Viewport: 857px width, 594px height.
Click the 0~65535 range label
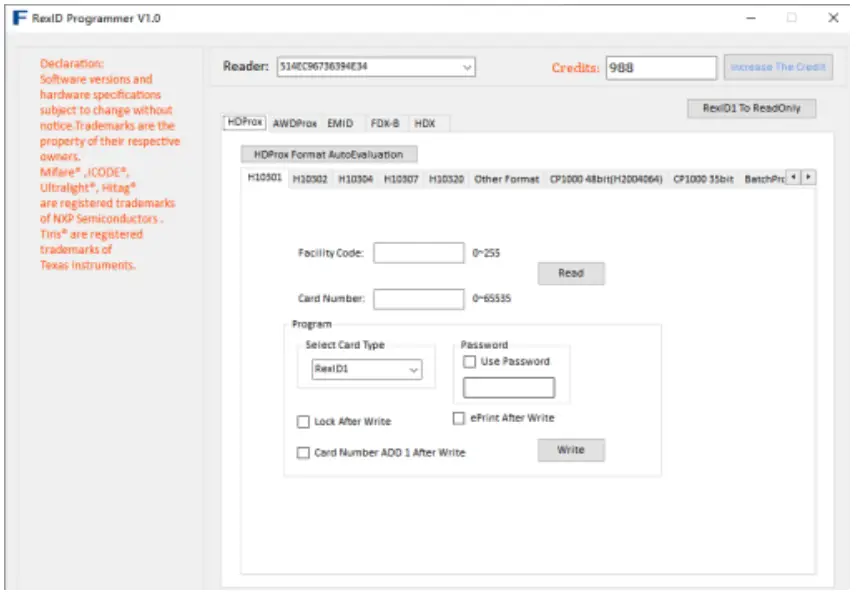pos(491,298)
